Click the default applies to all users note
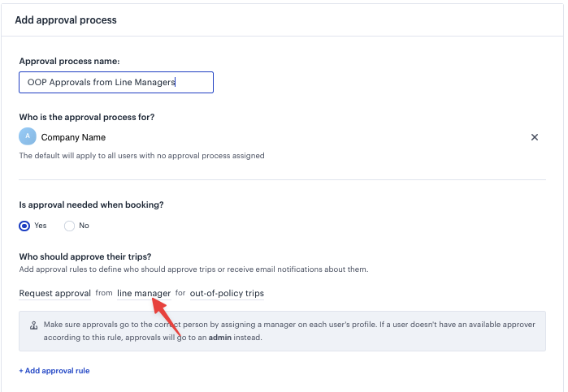This screenshot has width=568, height=392. [x=141, y=156]
